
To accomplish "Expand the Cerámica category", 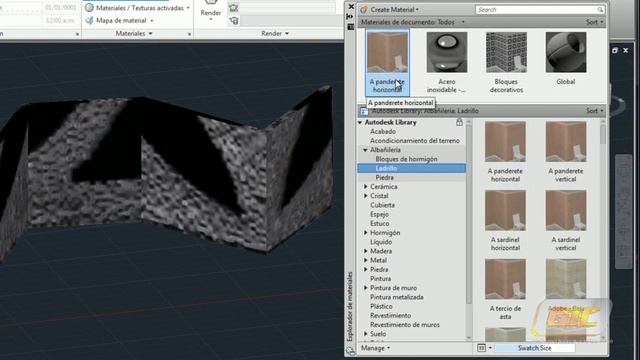I will [365, 187].
